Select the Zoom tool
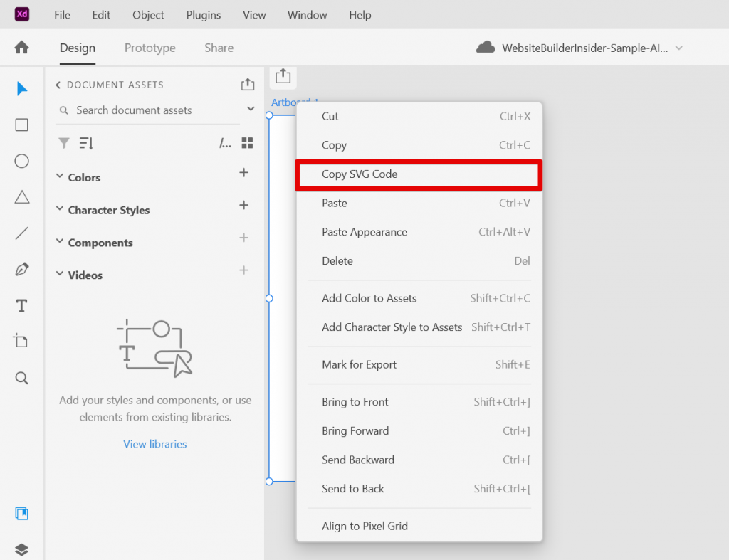Screen dimensions: 729x560 coord(21,377)
